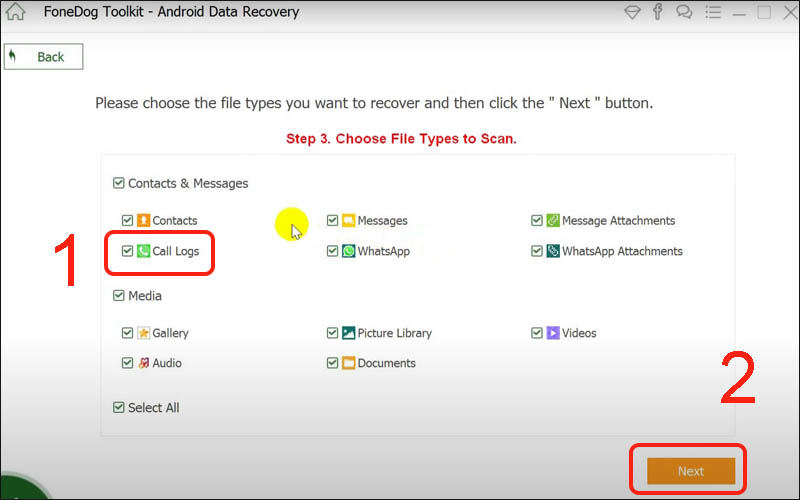Click the Call Logs green phone icon
The width and height of the screenshot is (800, 500).
click(x=143, y=251)
